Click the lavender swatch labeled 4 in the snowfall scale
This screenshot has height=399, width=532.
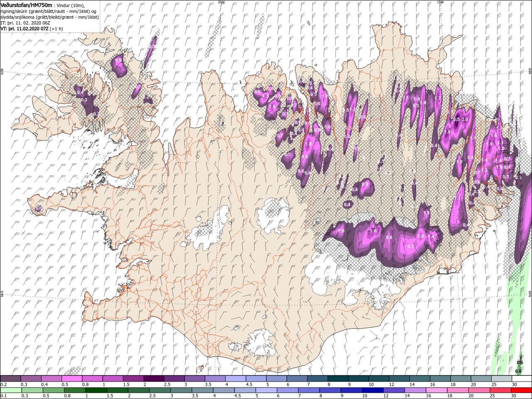click(x=236, y=379)
